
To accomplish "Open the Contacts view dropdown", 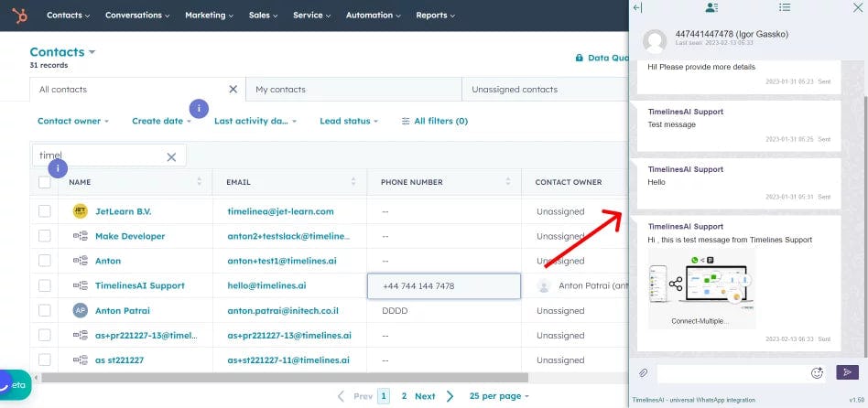I will [x=62, y=52].
